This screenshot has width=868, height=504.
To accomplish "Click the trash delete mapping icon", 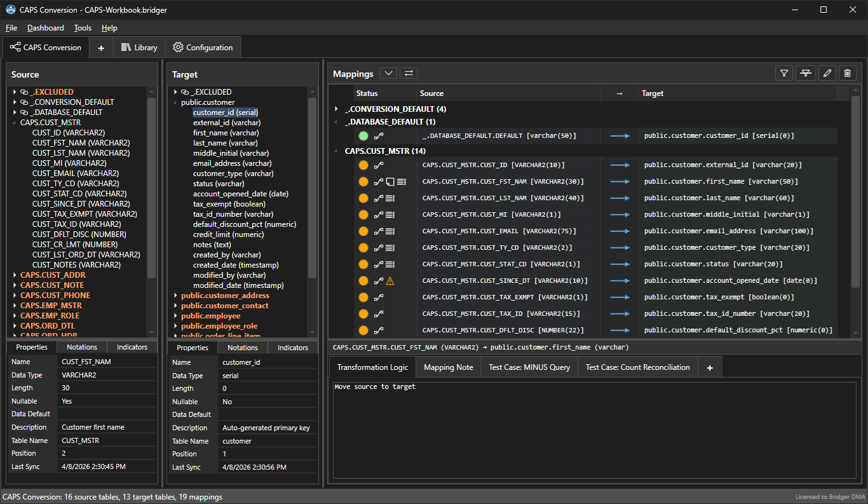I will (x=847, y=73).
